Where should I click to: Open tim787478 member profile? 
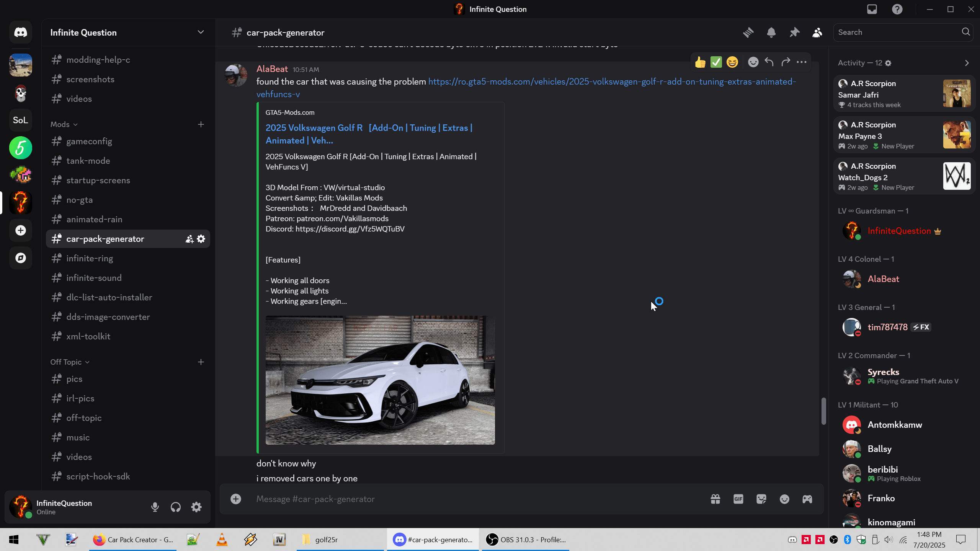point(904,328)
